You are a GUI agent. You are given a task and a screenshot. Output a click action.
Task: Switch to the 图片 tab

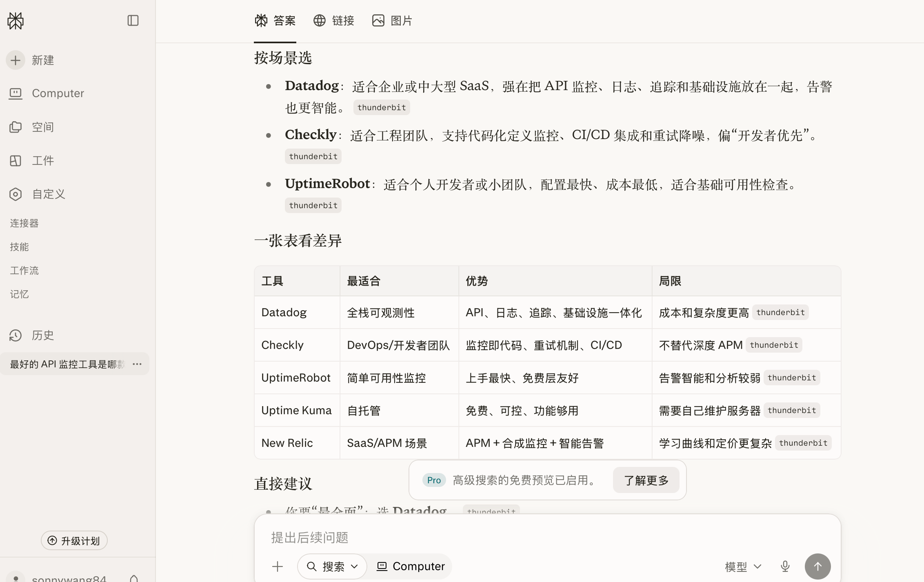(x=393, y=20)
